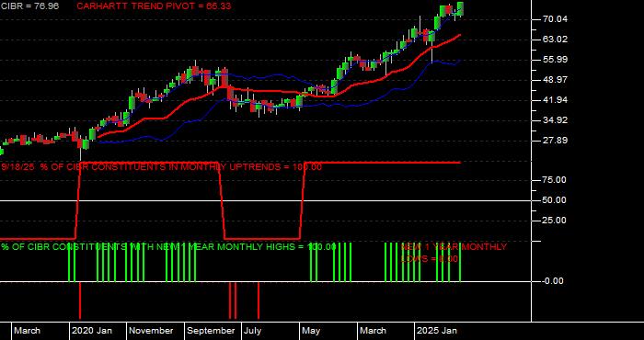Click the latest green candle at chart's right end
The width and height of the screenshot is (644, 340).
pyautogui.click(x=460, y=9)
